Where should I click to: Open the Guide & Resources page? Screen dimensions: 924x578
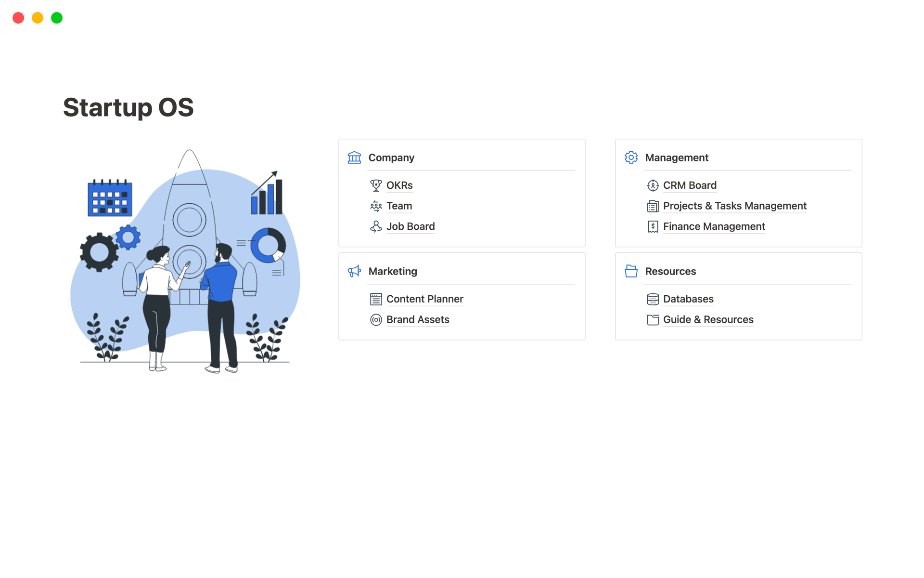(x=708, y=320)
